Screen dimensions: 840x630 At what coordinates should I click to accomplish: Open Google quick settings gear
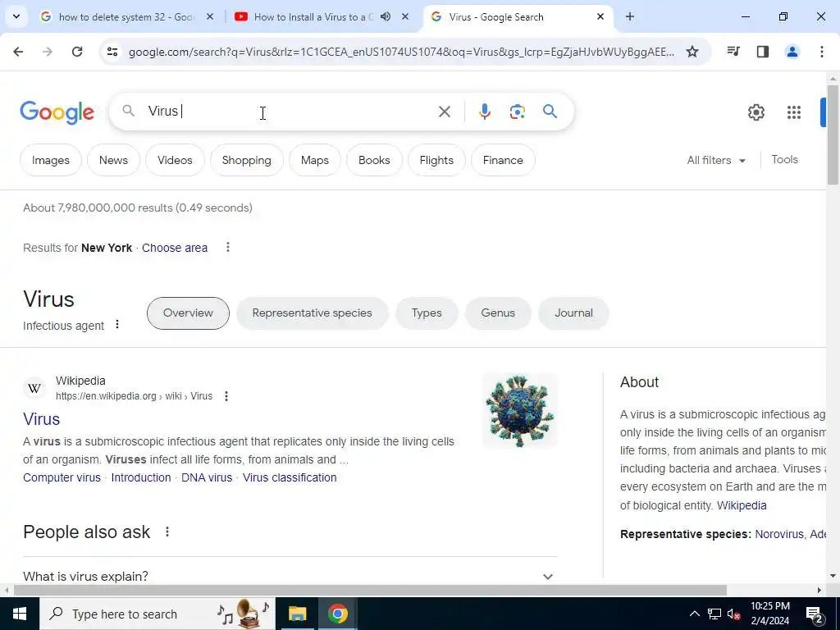click(x=756, y=112)
